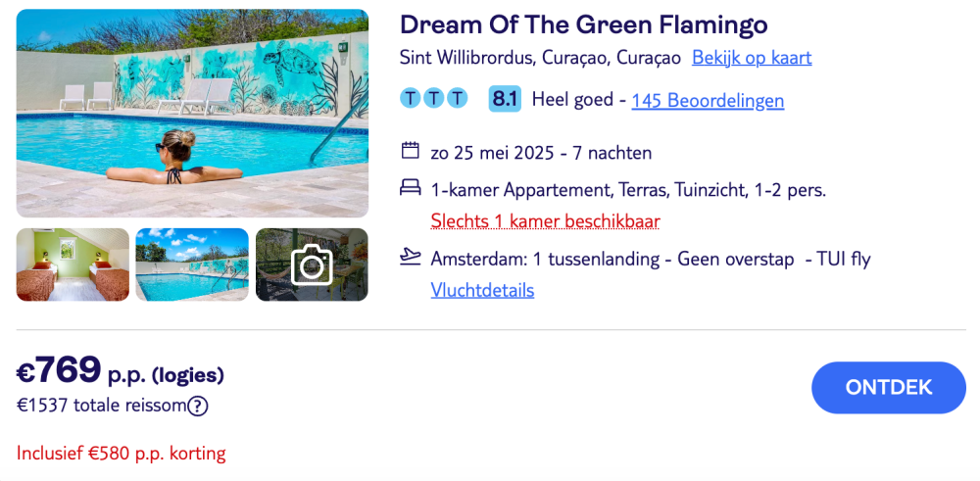
Task: Click the camera icon on third thumbnail
Action: 312,265
